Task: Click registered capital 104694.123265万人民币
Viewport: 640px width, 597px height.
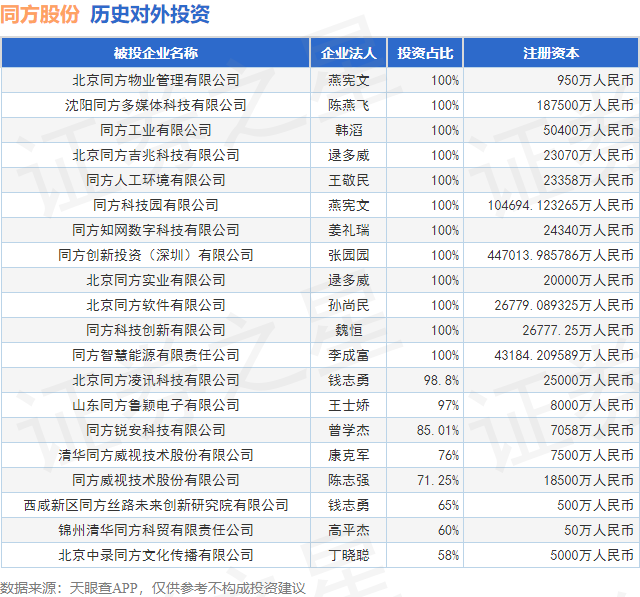Action: coord(561,205)
